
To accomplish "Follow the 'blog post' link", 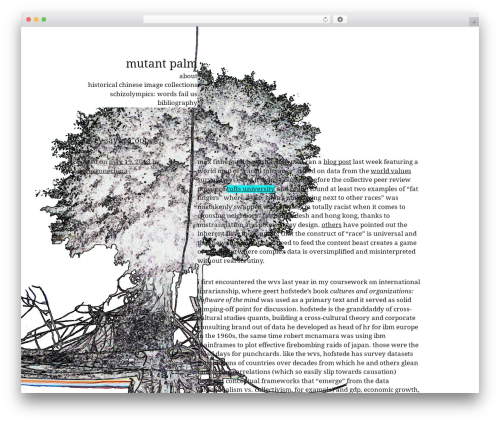I will point(337,162).
